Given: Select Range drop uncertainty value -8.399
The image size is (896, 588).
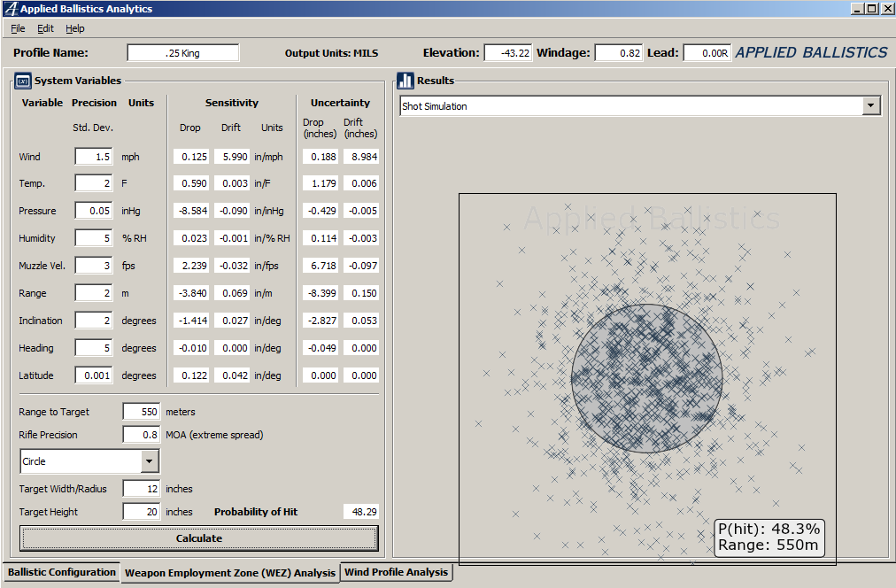Looking at the screenshot, I should [x=320, y=293].
